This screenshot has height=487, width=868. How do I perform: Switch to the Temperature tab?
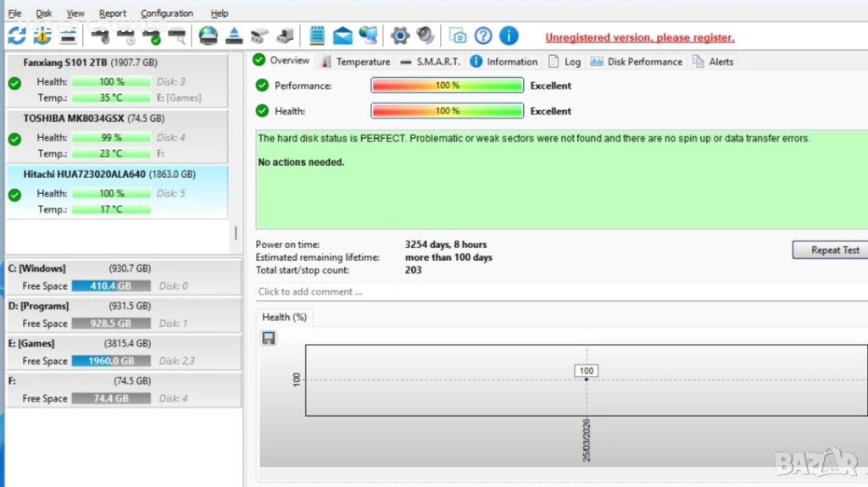pyautogui.click(x=356, y=62)
